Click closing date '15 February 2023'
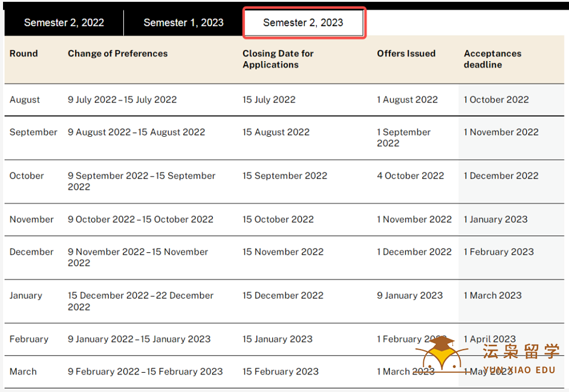Viewport: 569px width, 392px height. point(281,371)
